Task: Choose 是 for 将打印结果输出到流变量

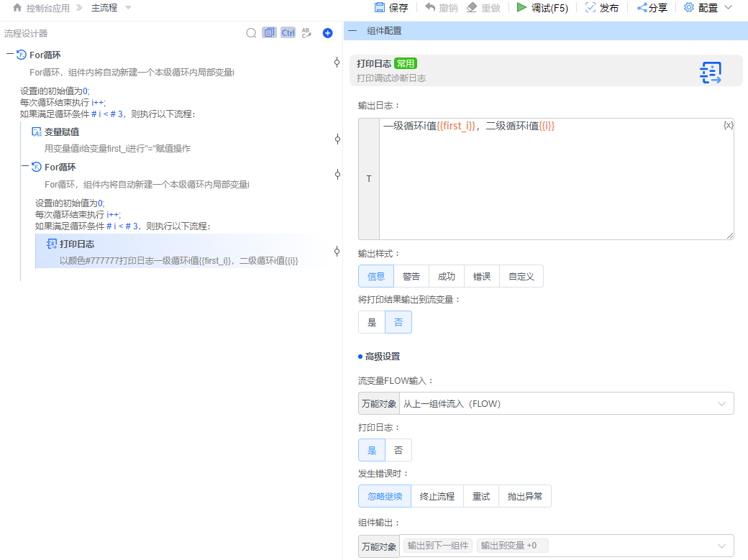Action: [x=372, y=322]
